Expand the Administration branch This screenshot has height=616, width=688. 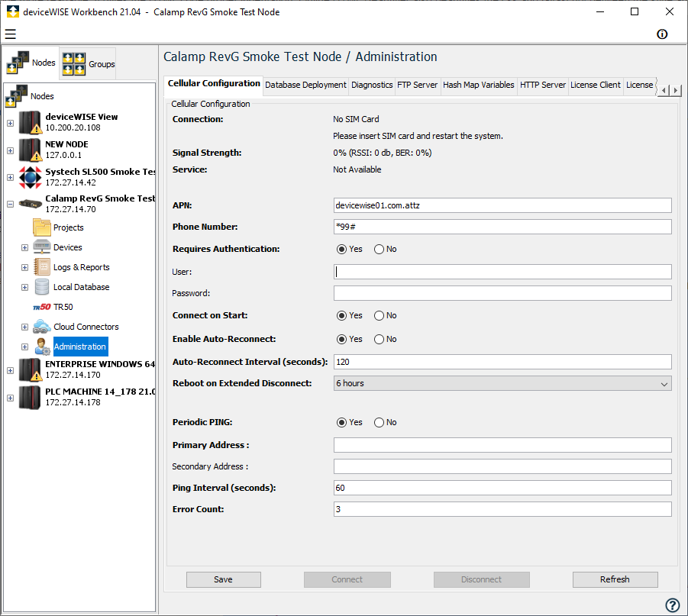coord(24,347)
